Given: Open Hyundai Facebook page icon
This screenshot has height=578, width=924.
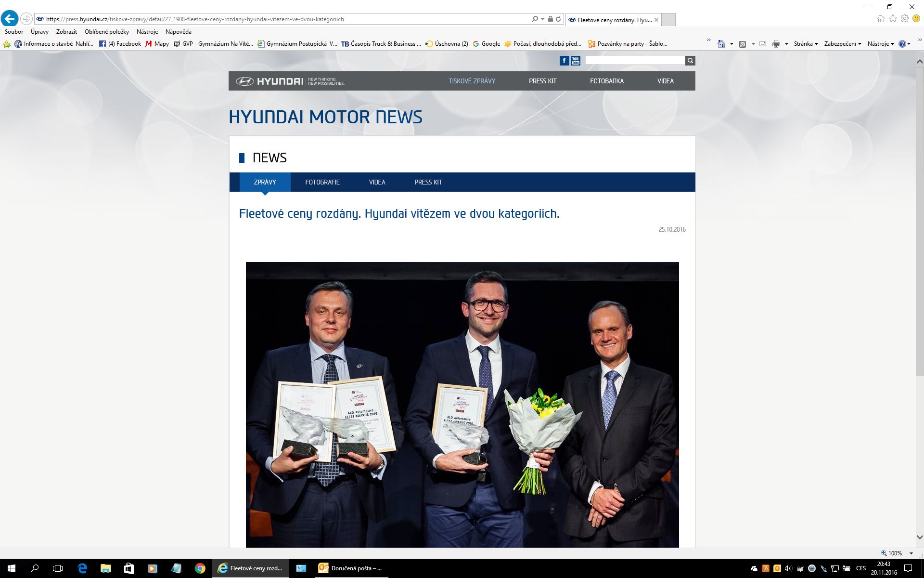Looking at the screenshot, I should coord(564,60).
